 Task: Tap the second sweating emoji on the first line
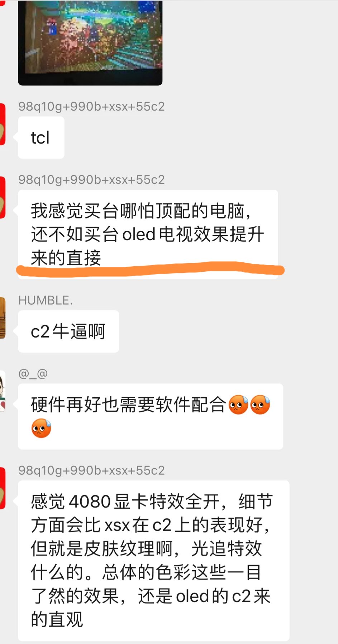tap(260, 405)
